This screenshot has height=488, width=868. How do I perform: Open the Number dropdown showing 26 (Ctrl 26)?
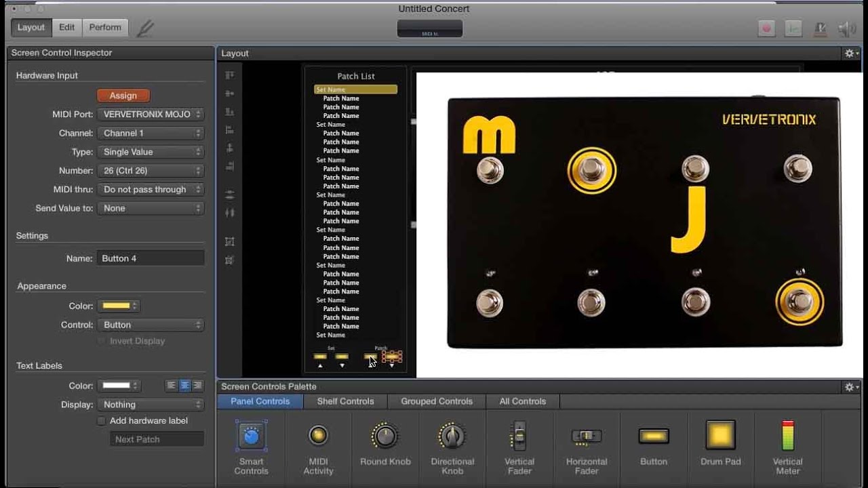click(151, 171)
